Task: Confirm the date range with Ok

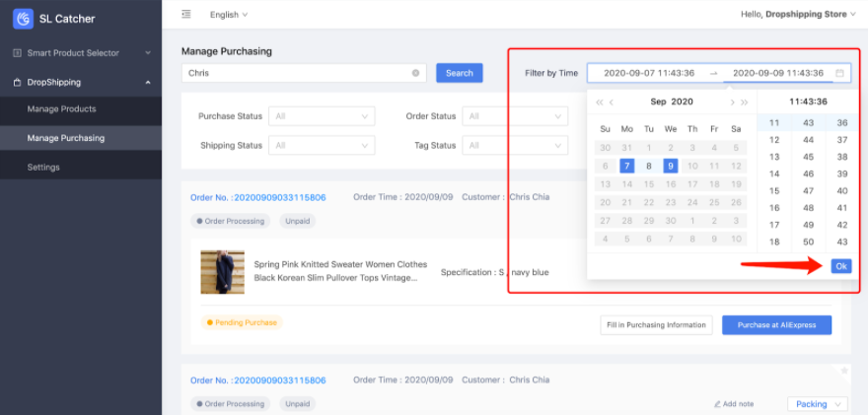Action: pos(840,266)
